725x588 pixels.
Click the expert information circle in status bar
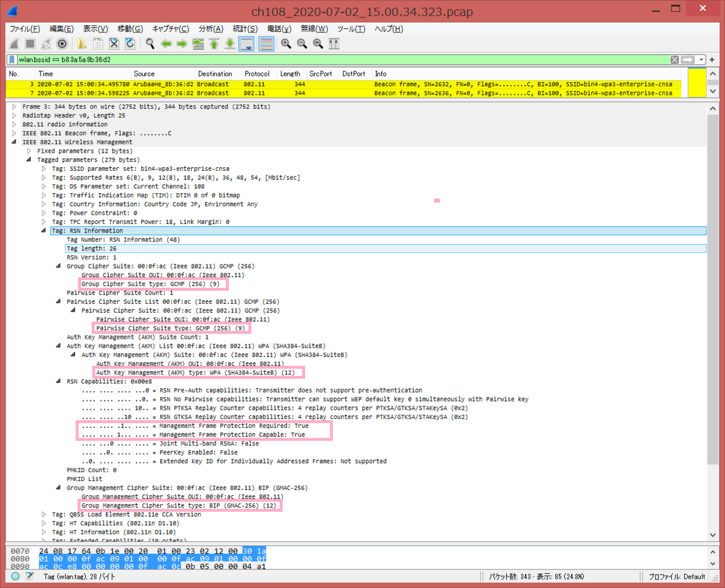(x=15, y=576)
